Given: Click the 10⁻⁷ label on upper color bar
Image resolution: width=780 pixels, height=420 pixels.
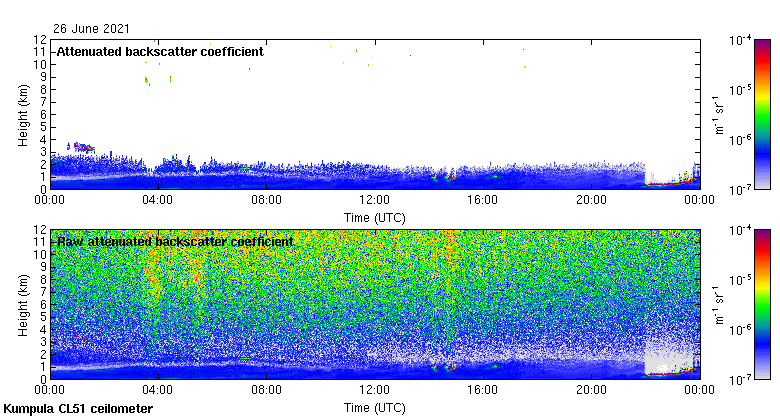Looking at the screenshot, I should pos(740,190).
